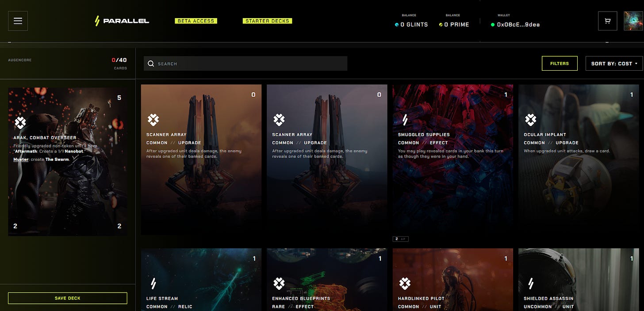Image resolution: width=644 pixels, height=311 pixels.
Task: Click the faction icon on Ocular Implant card
Action: pyautogui.click(x=530, y=119)
